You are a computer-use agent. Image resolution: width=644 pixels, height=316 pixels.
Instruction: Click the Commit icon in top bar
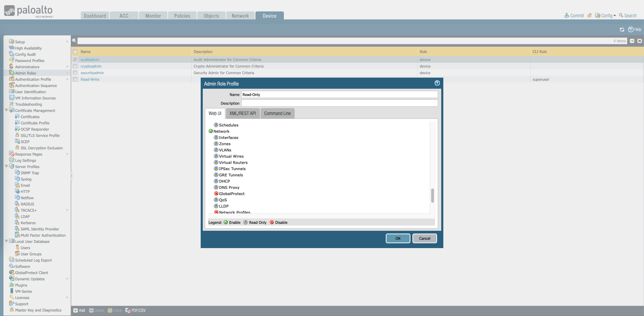click(x=567, y=16)
